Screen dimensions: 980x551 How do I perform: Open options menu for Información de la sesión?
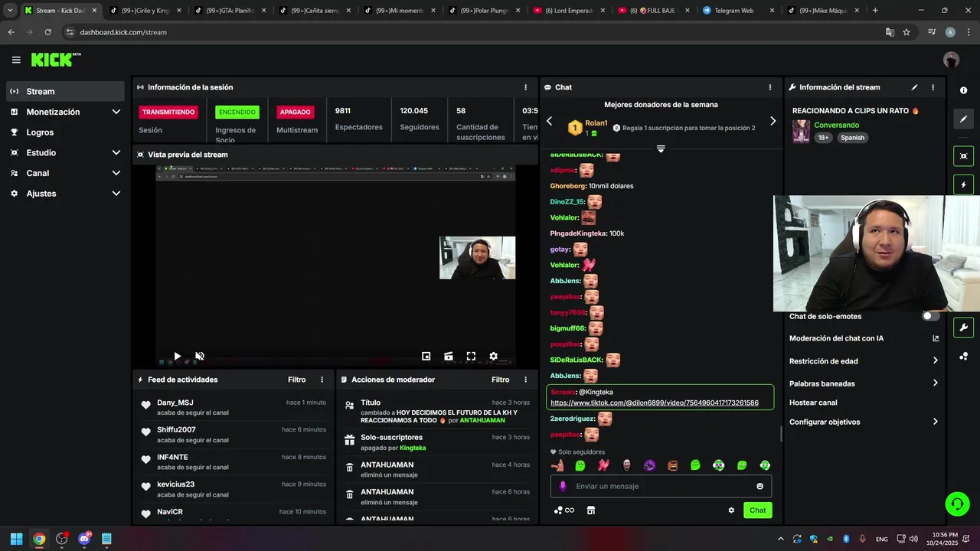525,87
